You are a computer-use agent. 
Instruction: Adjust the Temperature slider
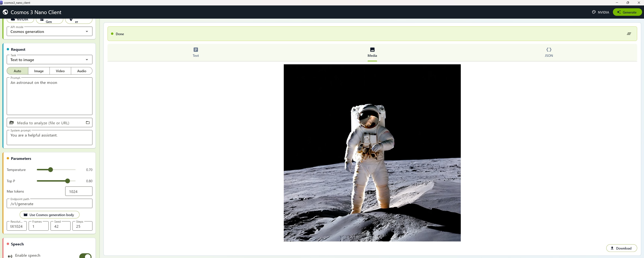point(56,170)
